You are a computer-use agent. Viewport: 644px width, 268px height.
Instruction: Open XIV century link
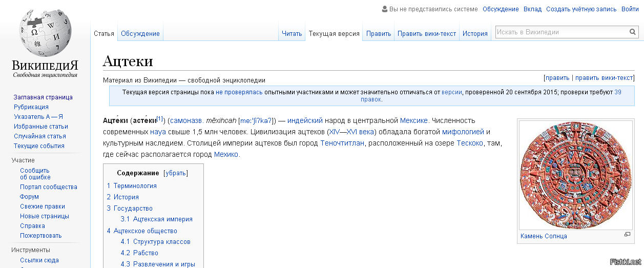click(x=334, y=132)
